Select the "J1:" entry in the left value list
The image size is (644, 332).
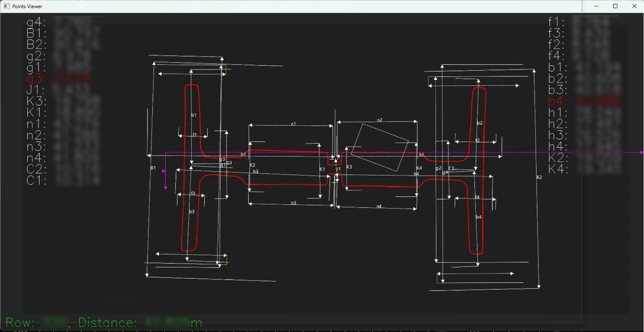coord(36,90)
